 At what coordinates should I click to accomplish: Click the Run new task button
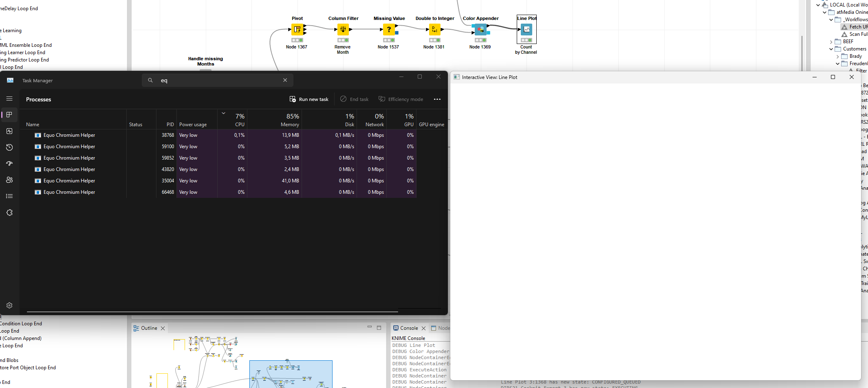pos(308,99)
